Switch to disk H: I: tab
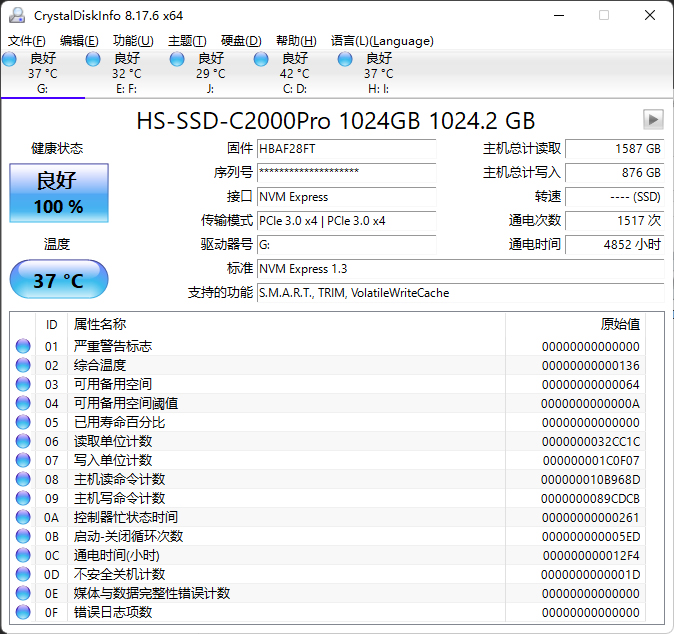 (379, 73)
